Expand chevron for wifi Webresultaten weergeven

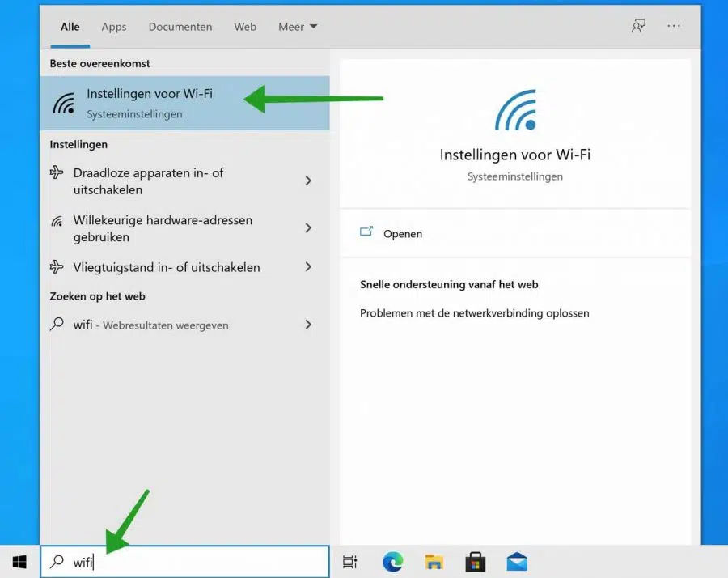point(308,325)
